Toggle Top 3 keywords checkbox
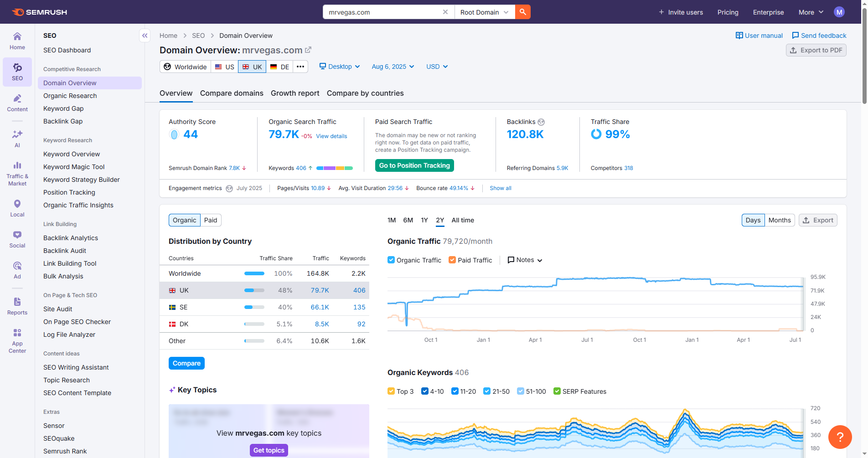 pyautogui.click(x=391, y=391)
